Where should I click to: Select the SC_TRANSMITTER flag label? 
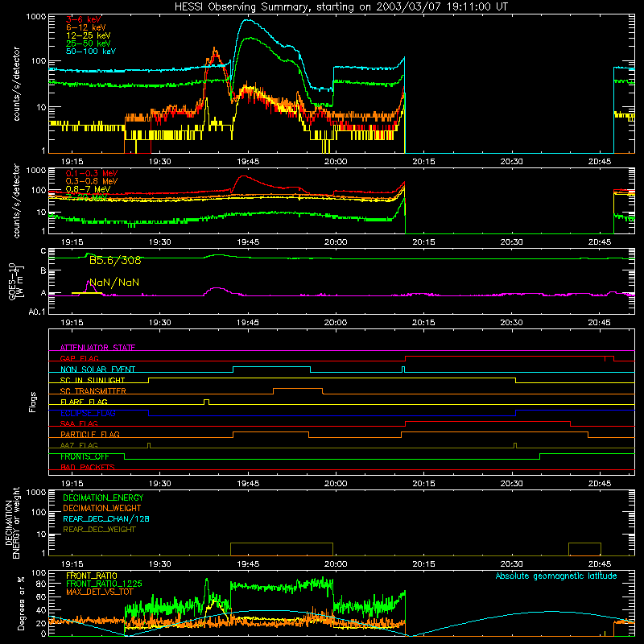click(93, 390)
